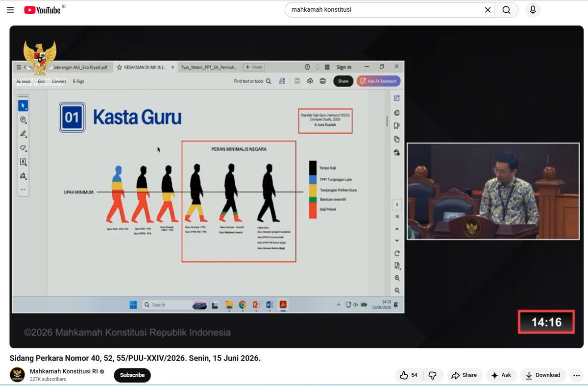Switch to Keterangan Ahli_Eko Riyadi.pdf tab
Viewport: 588px width, 386px height.
coord(79,67)
